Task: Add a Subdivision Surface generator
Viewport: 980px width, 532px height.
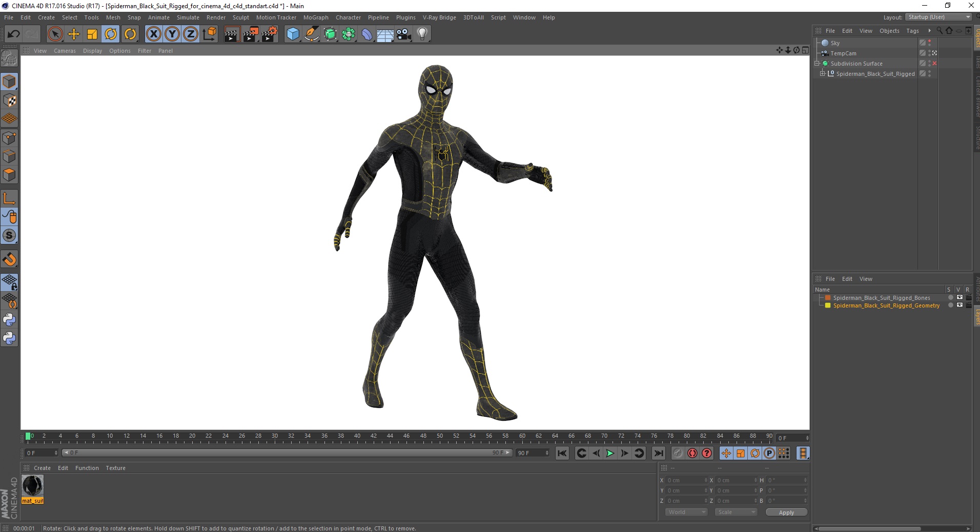Action: pyautogui.click(x=331, y=34)
